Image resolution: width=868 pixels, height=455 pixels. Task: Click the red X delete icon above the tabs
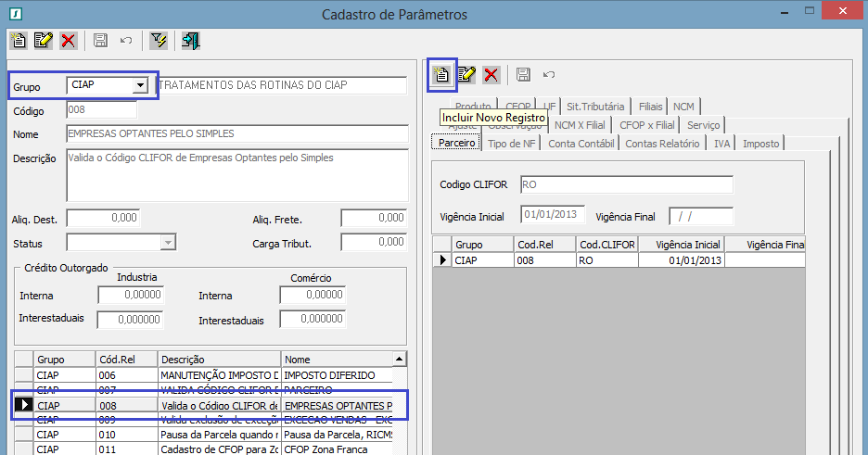[x=491, y=74]
